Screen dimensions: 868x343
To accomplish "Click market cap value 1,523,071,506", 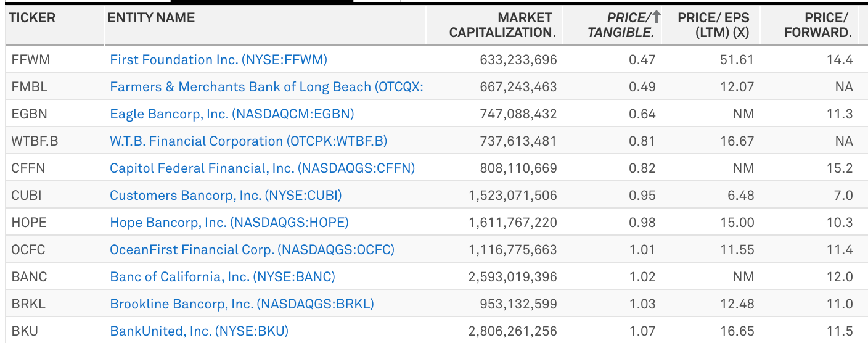I will (x=513, y=196).
